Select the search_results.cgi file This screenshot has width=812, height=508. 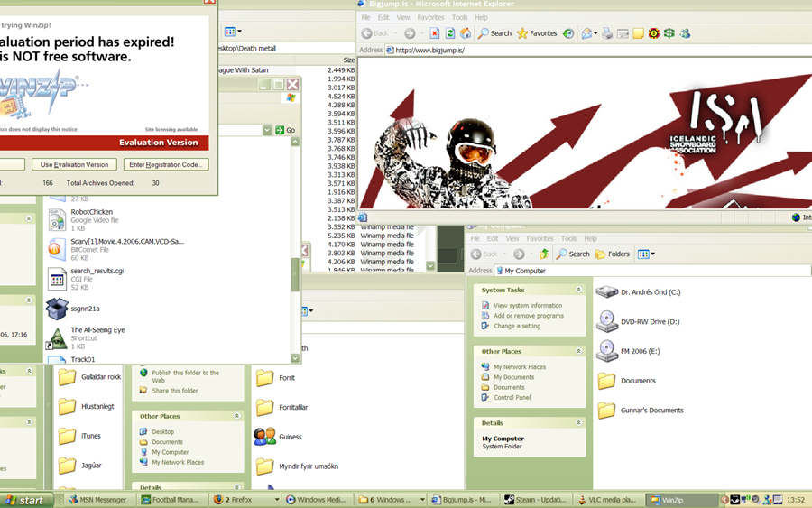point(86,279)
